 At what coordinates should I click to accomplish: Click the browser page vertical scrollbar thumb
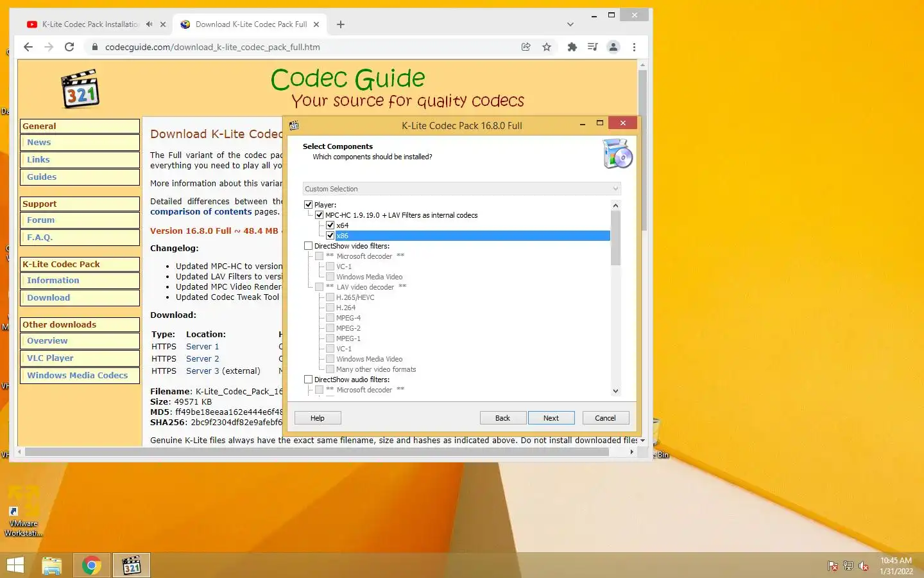click(642, 151)
